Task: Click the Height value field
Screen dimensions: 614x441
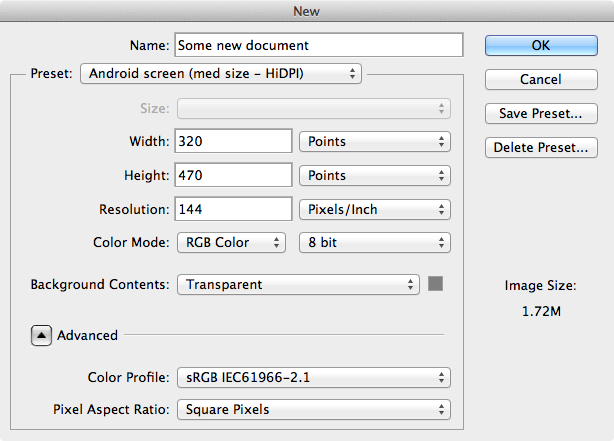Action: [233, 175]
